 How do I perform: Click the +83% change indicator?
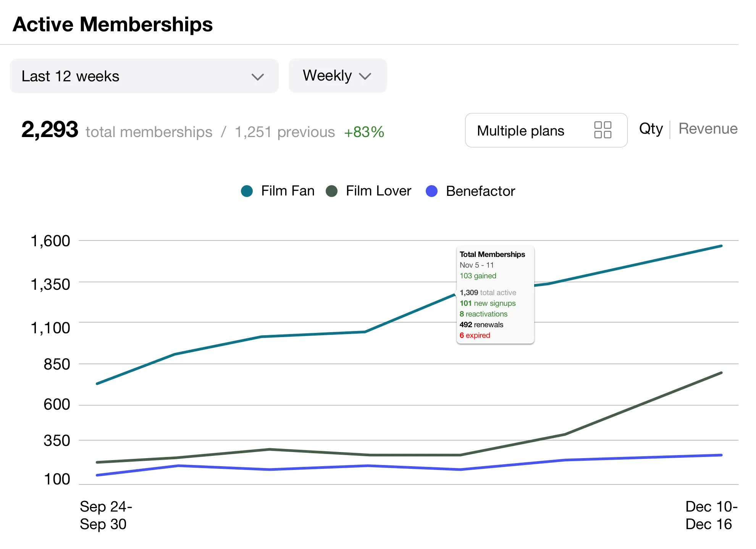(364, 132)
